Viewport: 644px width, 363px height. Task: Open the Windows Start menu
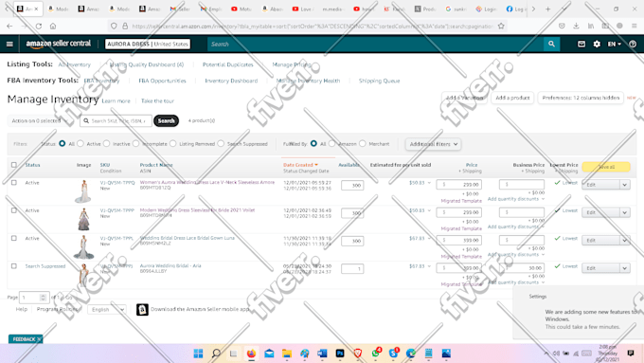point(198,354)
